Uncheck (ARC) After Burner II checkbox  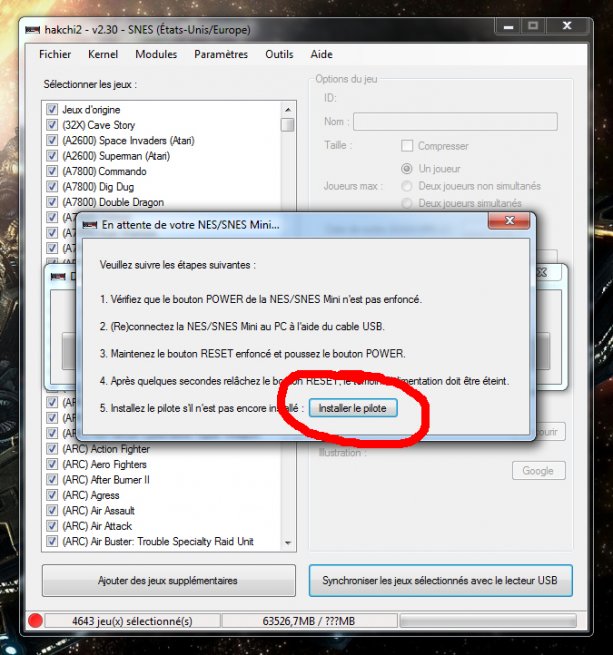pyautogui.click(x=52, y=480)
